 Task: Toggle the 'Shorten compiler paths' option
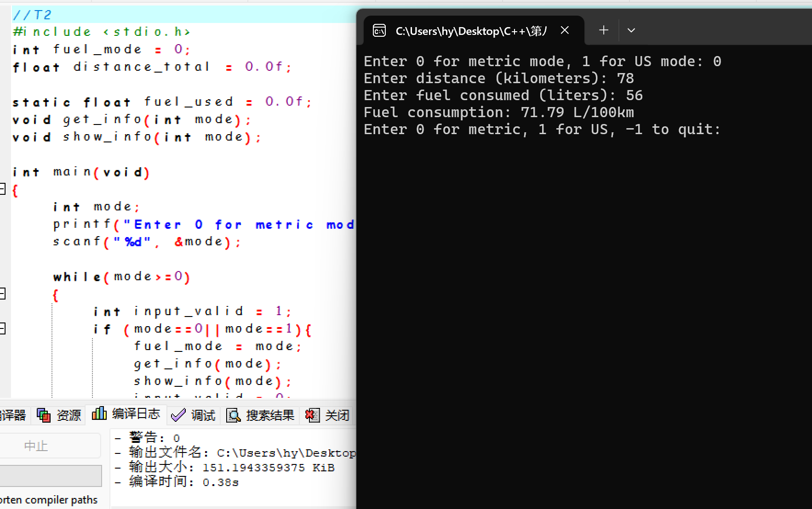click(49, 500)
